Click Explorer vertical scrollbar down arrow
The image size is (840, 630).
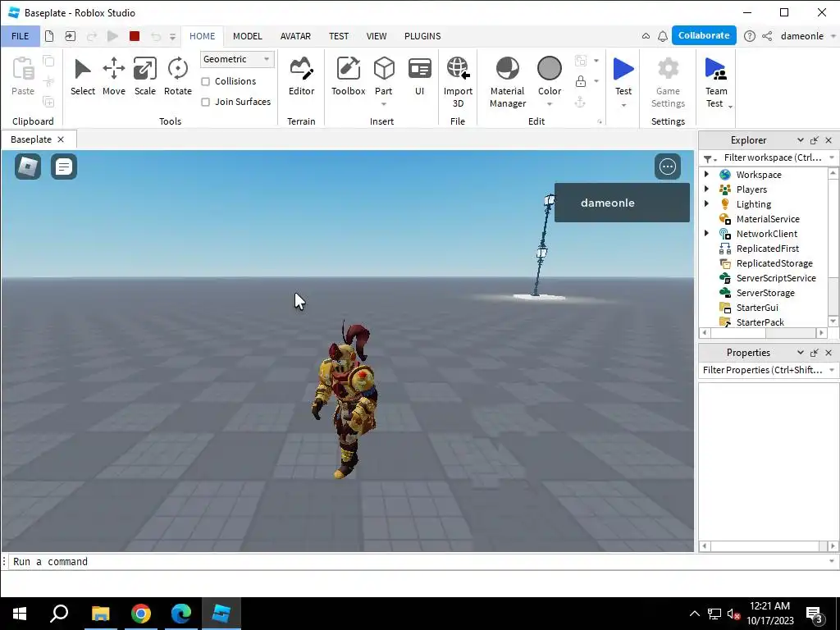[x=833, y=321]
